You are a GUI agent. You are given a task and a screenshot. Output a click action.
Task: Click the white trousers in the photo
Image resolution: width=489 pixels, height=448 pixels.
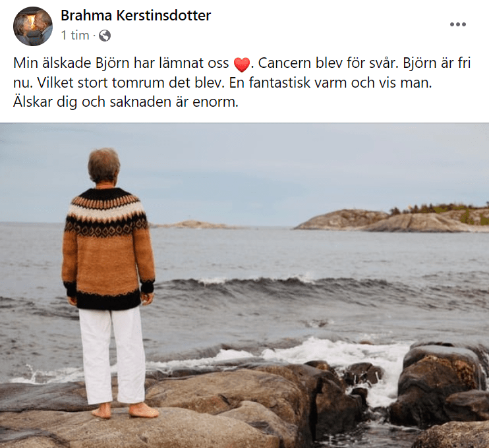click(x=111, y=355)
